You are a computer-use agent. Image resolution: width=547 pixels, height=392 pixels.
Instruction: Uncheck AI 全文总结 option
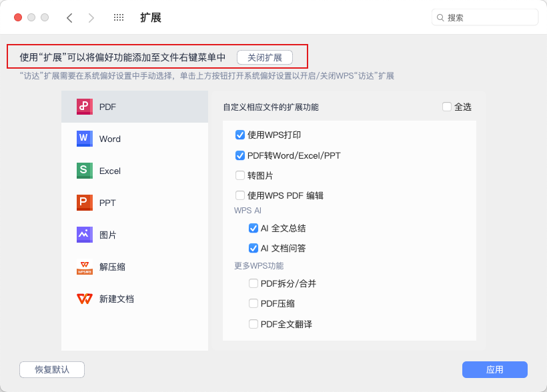click(x=253, y=228)
